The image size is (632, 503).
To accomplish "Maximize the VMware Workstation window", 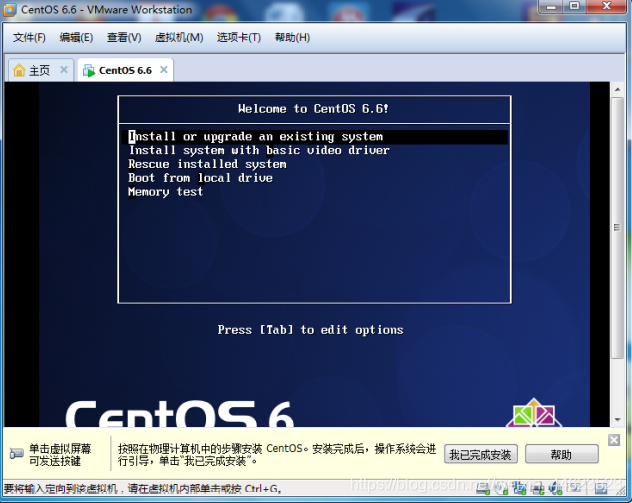I will [x=574, y=6].
